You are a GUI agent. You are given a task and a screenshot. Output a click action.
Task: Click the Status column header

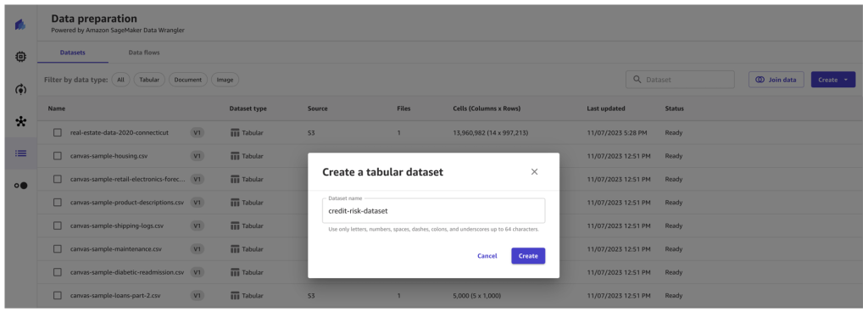pyautogui.click(x=674, y=109)
